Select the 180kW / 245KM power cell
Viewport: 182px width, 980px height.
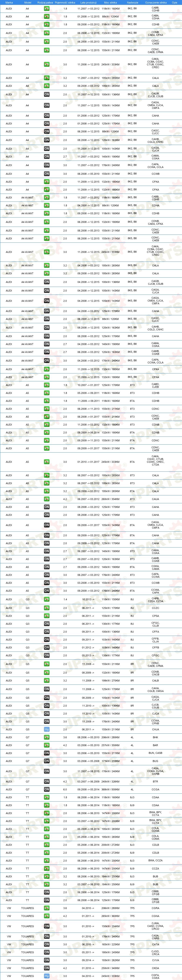pyautogui.click(x=110, y=952)
